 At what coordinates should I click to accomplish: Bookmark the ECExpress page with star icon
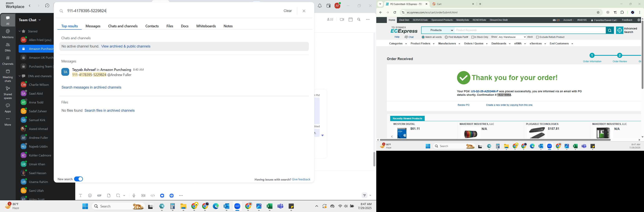pyautogui.click(x=598, y=12)
